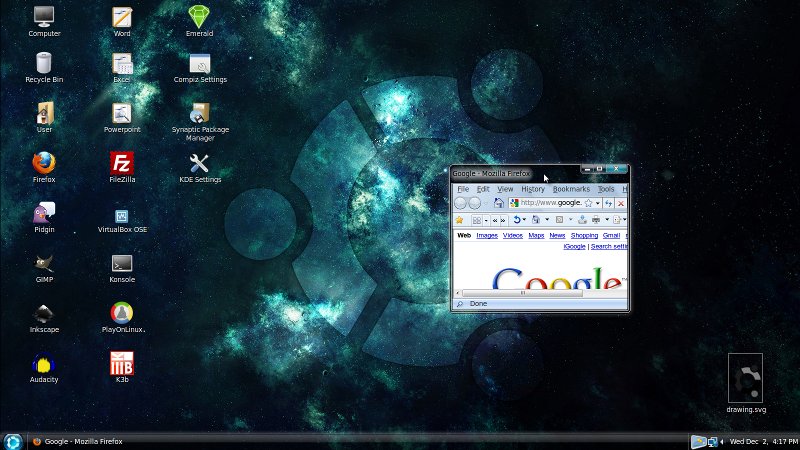Click the magnifier icon in status bar
Viewport: 800px width, 450px height.
[460, 304]
